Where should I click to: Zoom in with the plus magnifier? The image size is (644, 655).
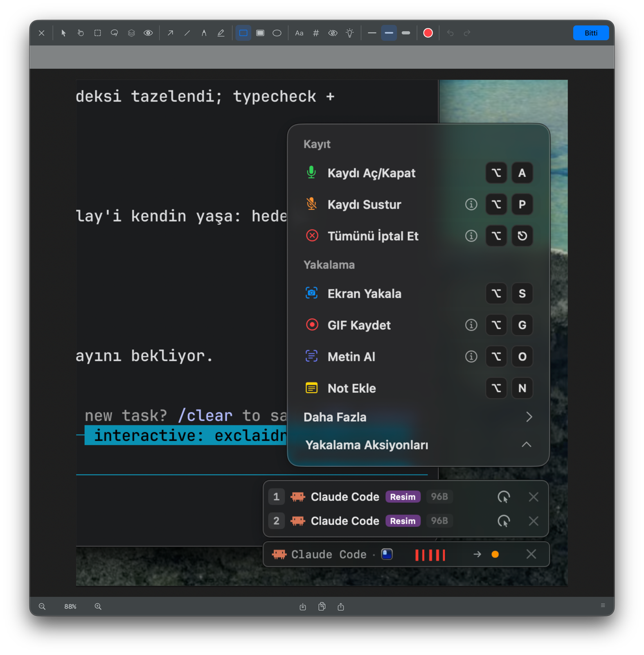[98, 606]
